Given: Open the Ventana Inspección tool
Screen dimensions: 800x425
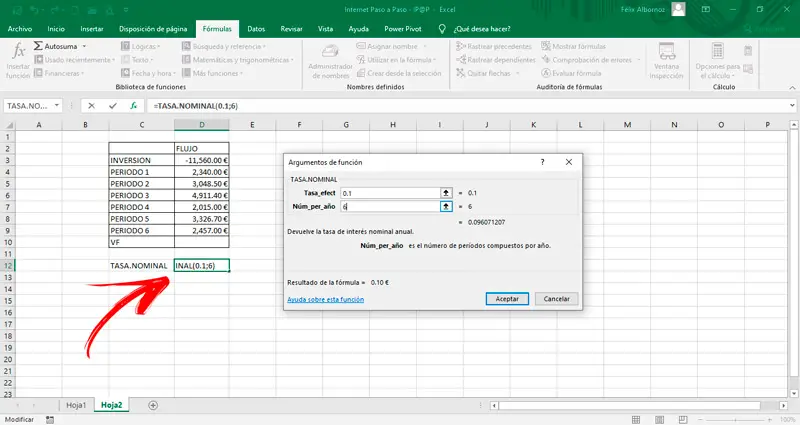Looking at the screenshot, I should (x=666, y=58).
